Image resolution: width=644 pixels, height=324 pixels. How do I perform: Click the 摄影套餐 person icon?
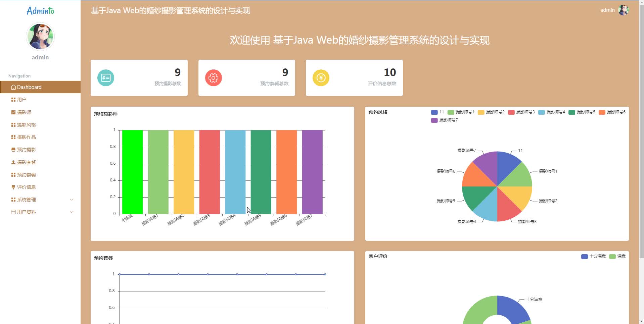coord(13,162)
